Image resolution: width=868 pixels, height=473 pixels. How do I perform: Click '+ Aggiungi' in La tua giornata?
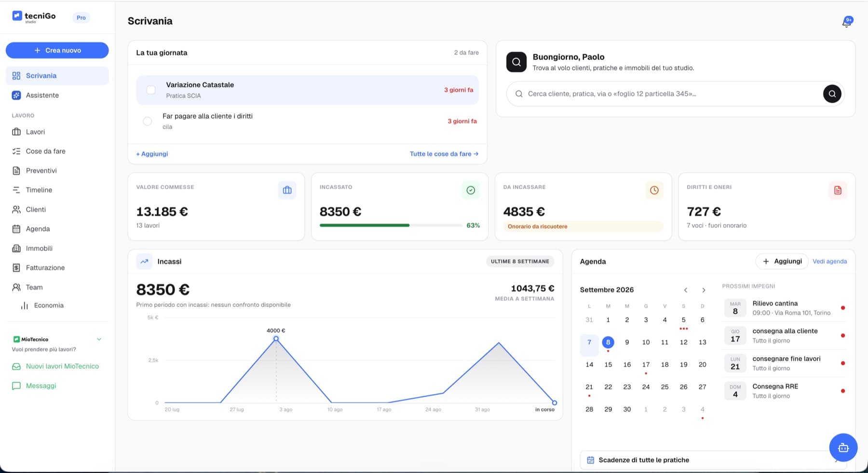152,154
